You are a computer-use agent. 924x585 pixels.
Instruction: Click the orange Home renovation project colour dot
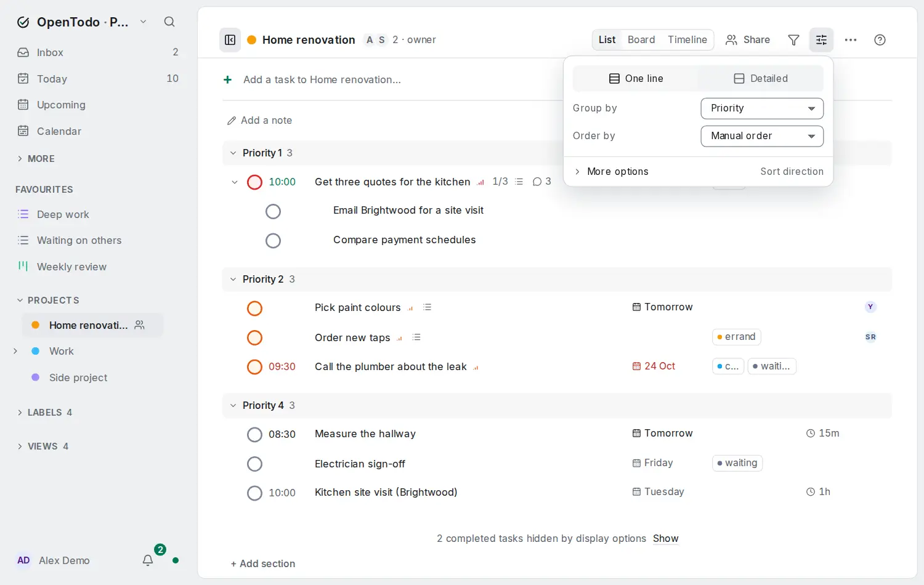pos(251,40)
